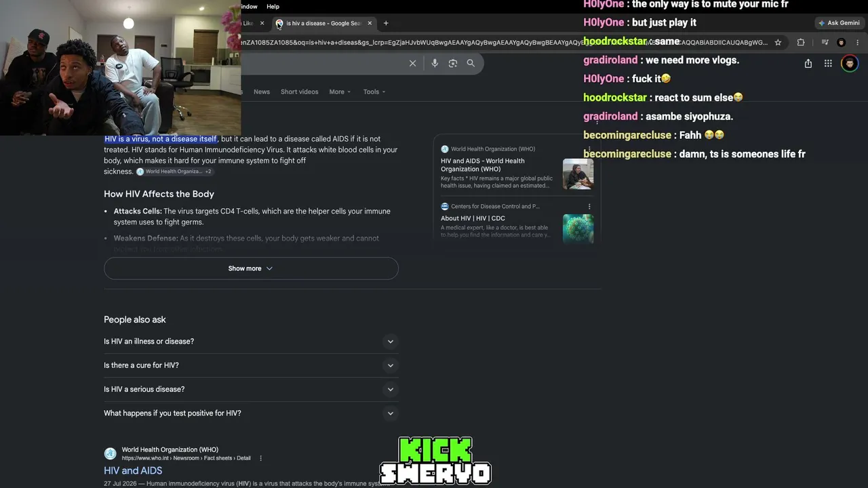Open the media controls toolbar icon
Viewport: 868px width, 488px height.
[825, 42]
